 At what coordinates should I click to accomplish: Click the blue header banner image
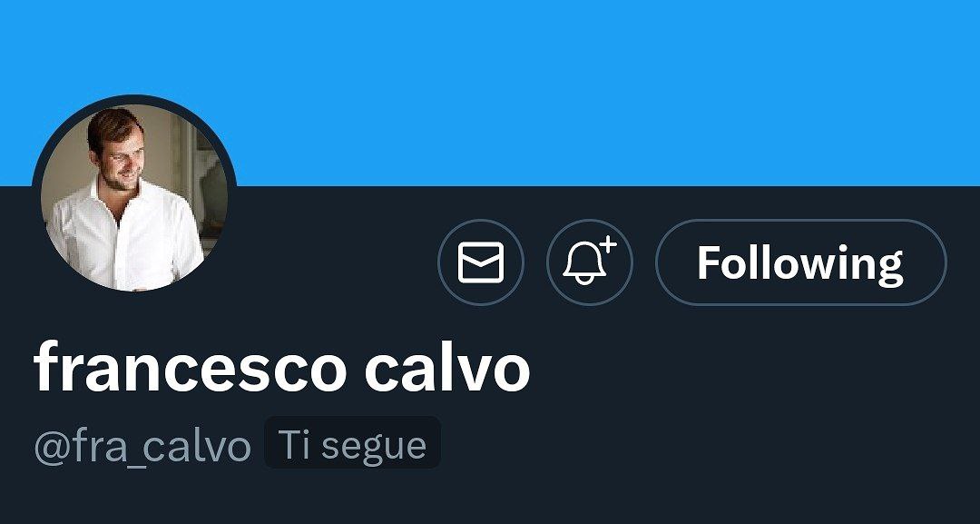tap(490, 93)
